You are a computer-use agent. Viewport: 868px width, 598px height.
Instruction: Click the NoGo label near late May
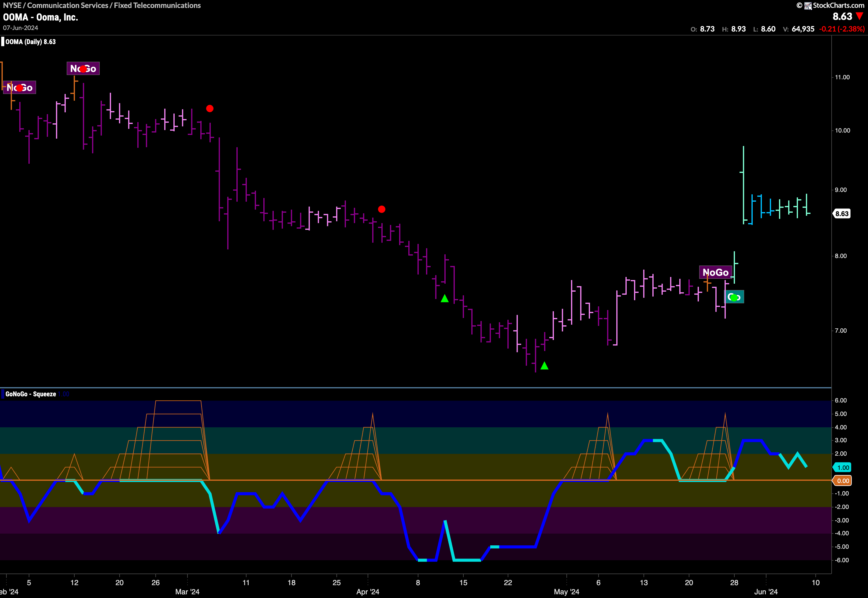click(715, 272)
